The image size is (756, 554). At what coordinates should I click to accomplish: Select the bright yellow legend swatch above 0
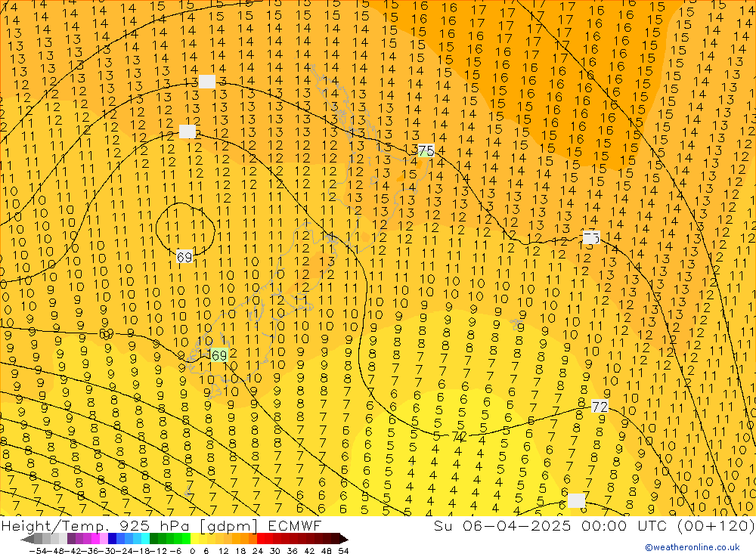pos(195,538)
